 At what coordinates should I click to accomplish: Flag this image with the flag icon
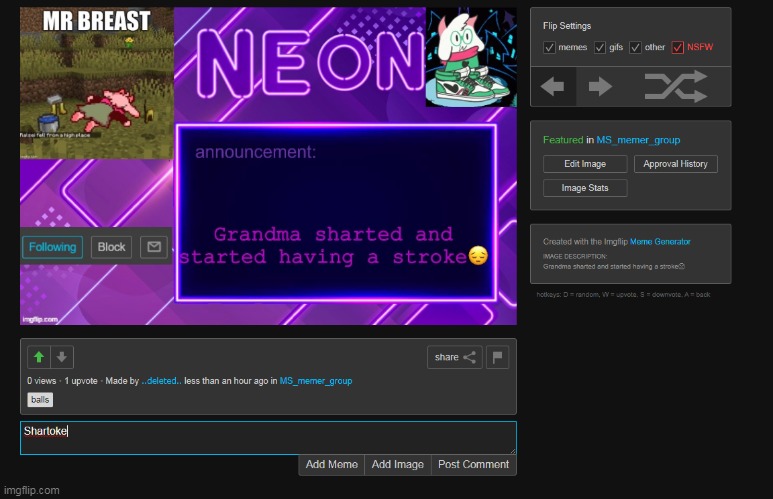click(x=497, y=357)
